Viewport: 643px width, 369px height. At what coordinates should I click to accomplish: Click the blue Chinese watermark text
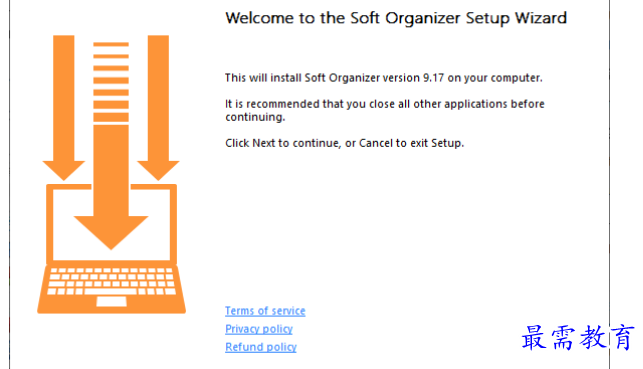pyautogui.click(x=578, y=337)
